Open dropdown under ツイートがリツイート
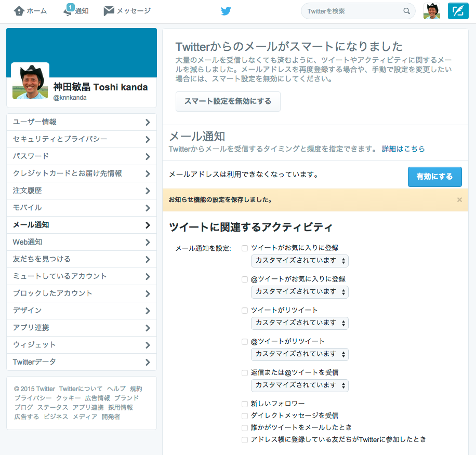 [300, 323]
